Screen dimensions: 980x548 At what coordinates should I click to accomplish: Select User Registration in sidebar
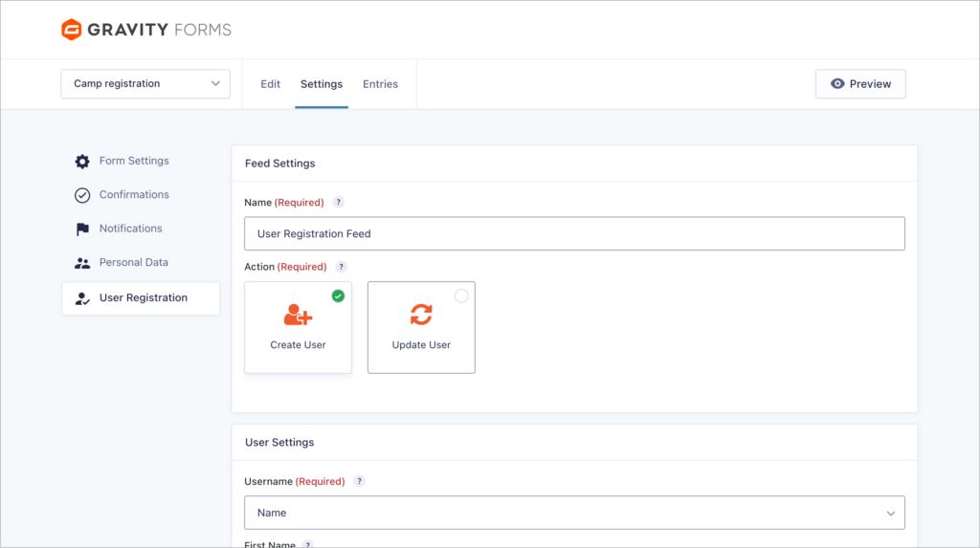141,298
